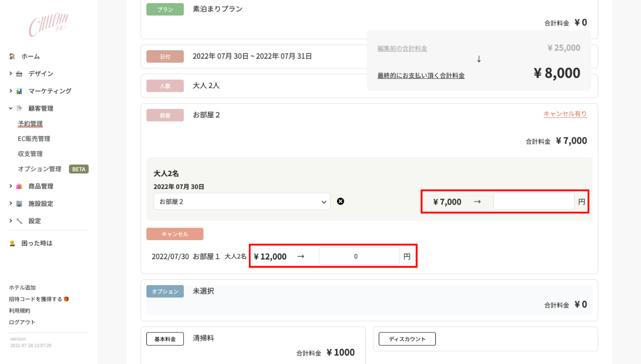The image size is (641, 364).
Task: Click the new price field for ¥7,000
Action: [x=534, y=202]
